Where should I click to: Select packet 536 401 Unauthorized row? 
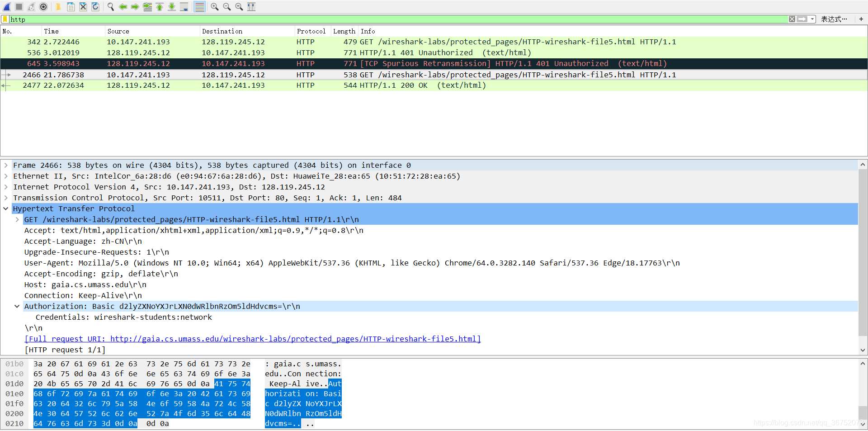tap(434, 53)
